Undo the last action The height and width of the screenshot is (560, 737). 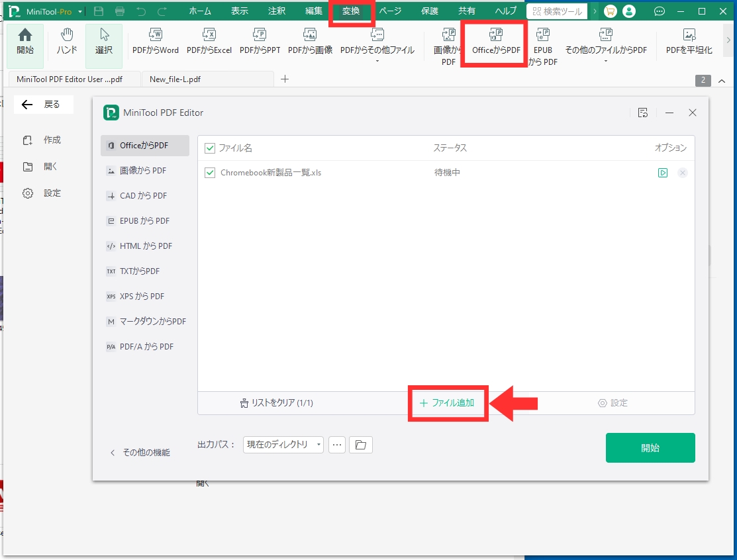tap(141, 11)
